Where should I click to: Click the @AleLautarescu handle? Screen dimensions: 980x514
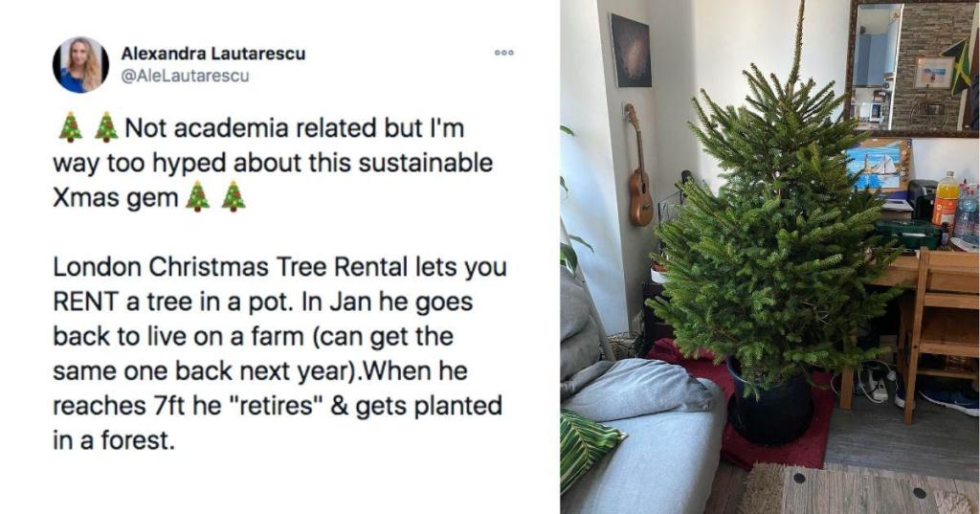click(x=185, y=76)
